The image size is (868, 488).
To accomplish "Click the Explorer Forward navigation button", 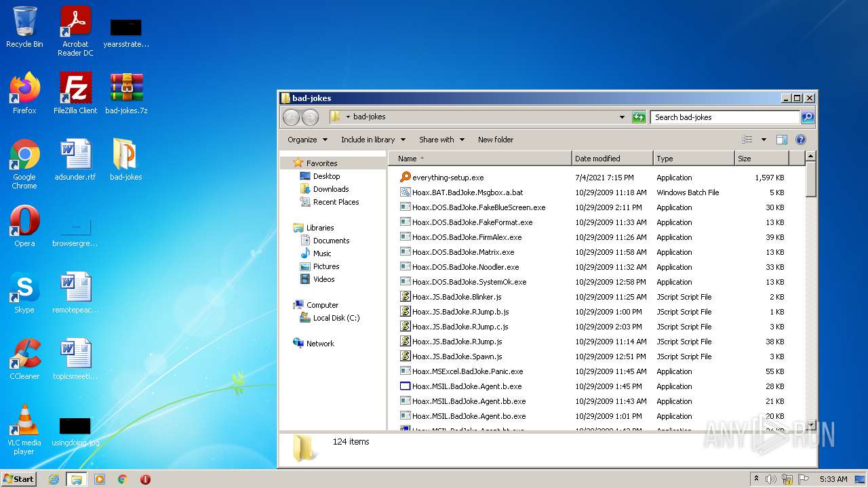I will tap(310, 117).
